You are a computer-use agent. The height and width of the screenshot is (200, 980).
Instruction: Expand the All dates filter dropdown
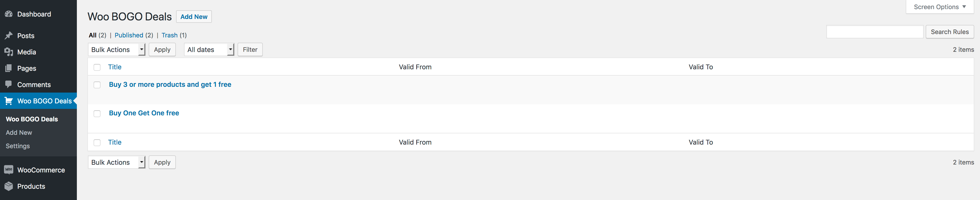[x=209, y=50]
